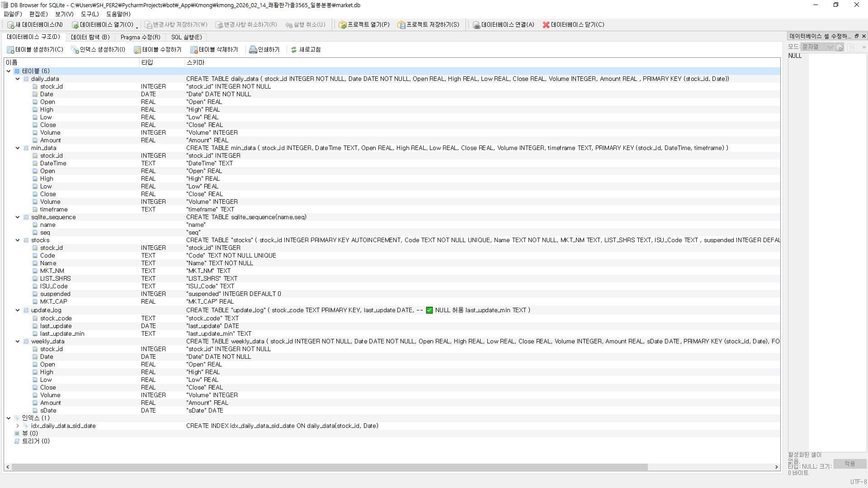This screenshot has width=868, height=488.
Task: Click 새로고침 (Refresh) green arrows icon
Action: [294, 50]
